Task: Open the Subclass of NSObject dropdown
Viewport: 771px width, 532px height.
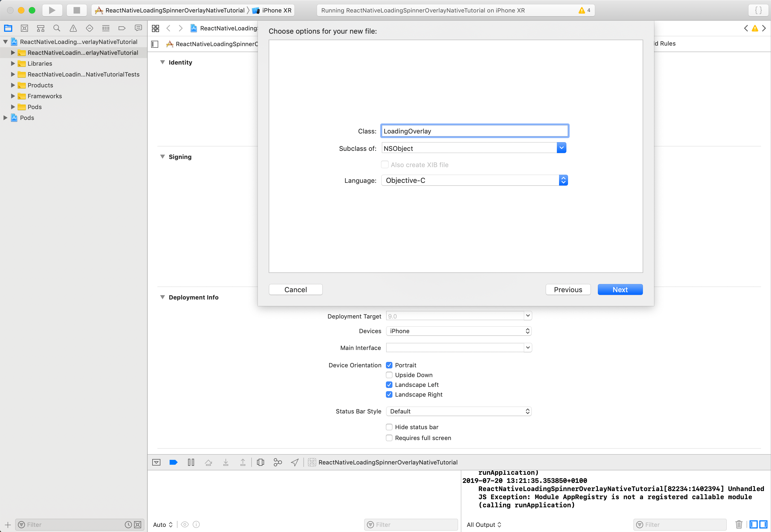Action: click(x=561, y=148)
